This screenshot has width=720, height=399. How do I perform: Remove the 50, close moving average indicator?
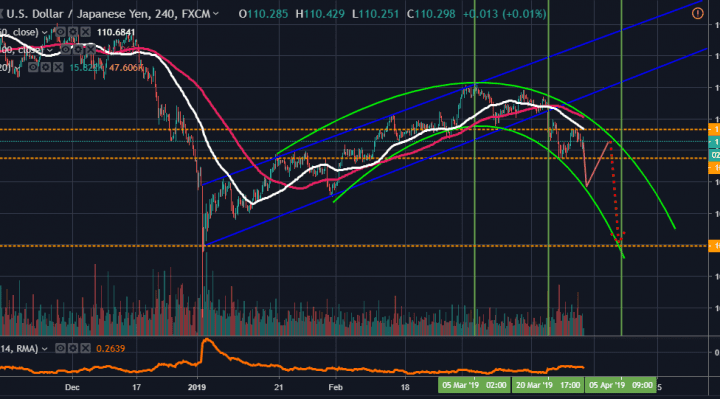[x=86, y=32]
